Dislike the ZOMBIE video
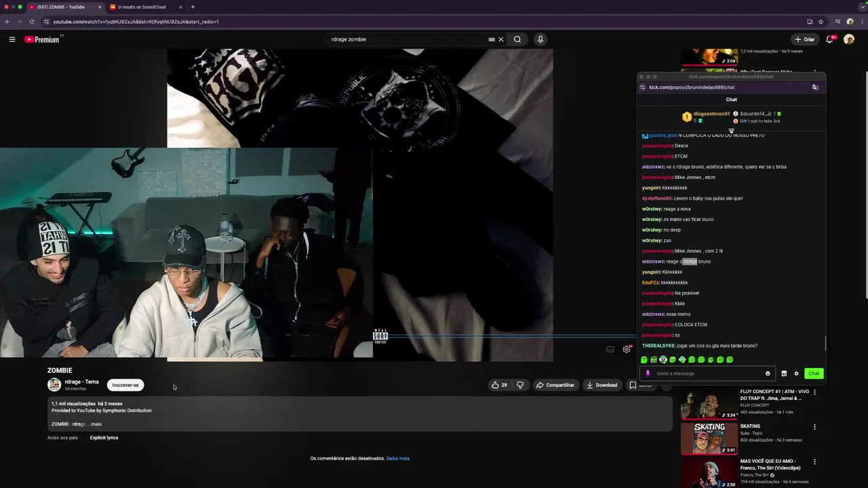 (520, 385)
